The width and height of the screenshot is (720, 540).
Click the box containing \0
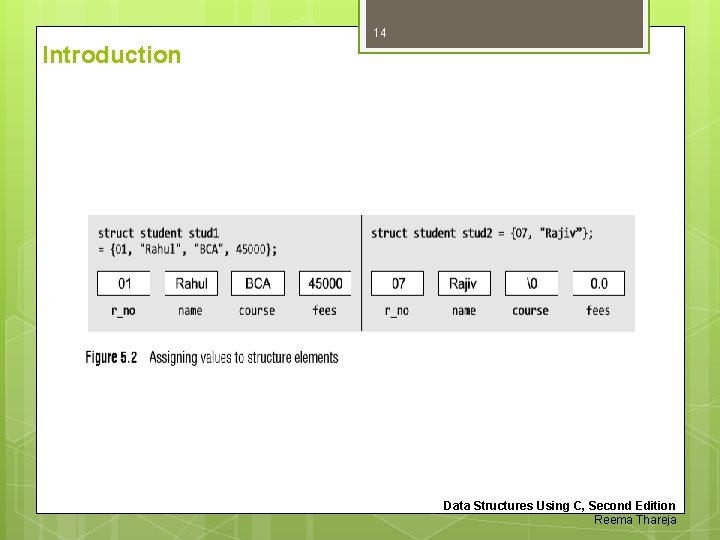tap(532, 283)
